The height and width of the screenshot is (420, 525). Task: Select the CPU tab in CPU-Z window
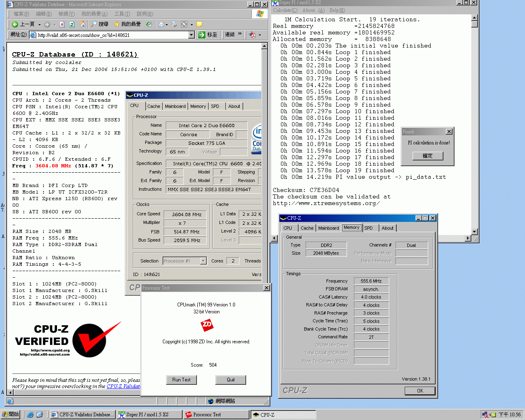click(288, 228)
